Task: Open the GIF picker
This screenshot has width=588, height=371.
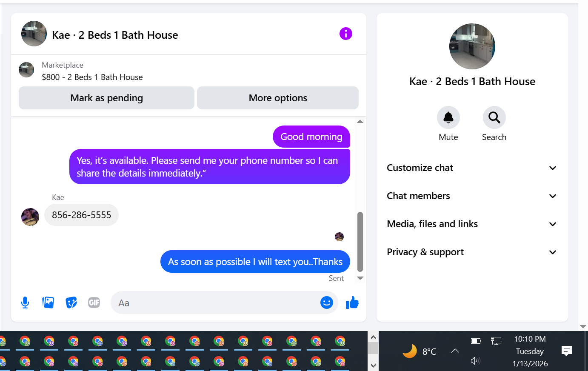Action: point(94,303)
